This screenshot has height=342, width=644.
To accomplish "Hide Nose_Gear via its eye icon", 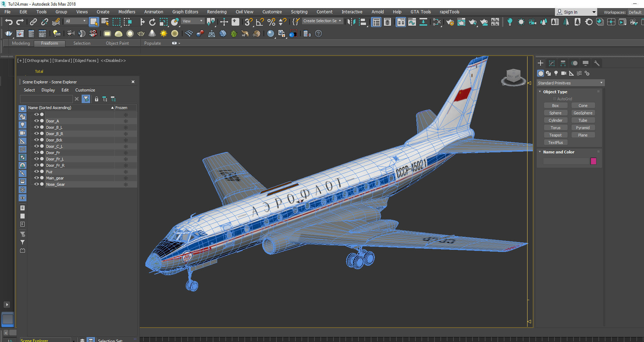I will tap(36, 184).
